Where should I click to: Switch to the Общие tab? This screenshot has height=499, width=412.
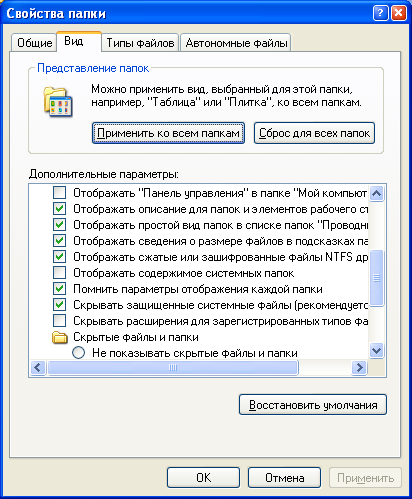34,43
